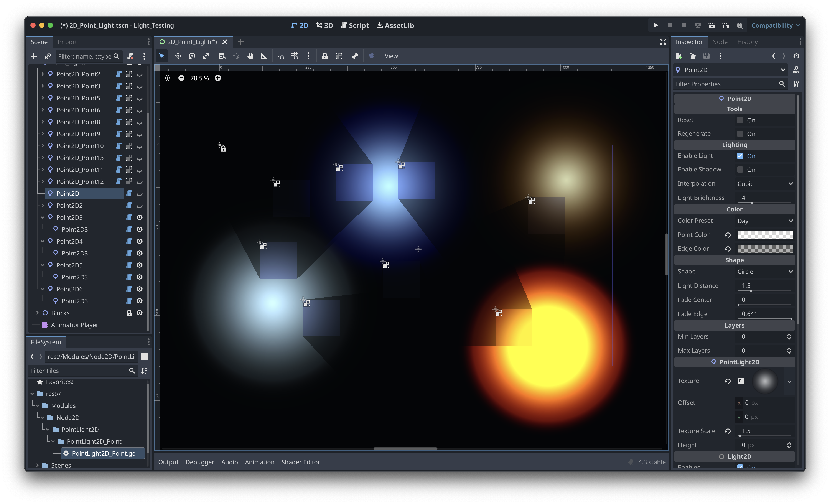Screen dimensions: 830x504
Task: Hide the Point2D4 node with eye icon
Action: [x=140, y=241]
